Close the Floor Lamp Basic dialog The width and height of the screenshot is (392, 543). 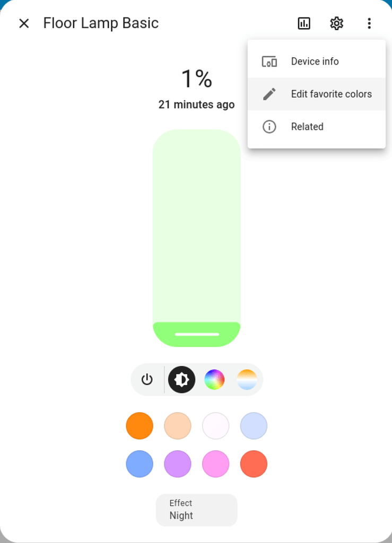pos(24,23)
